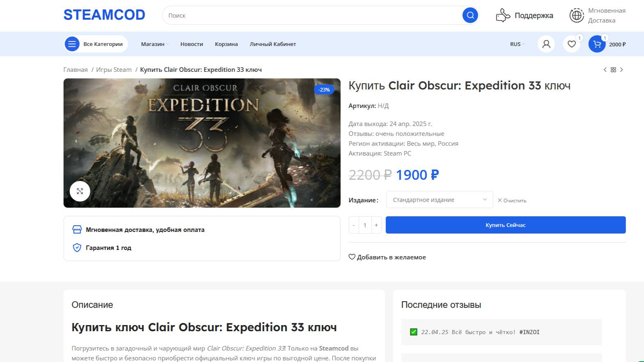The width and height of the screenshot is (644, 362).
Task: Go to next product arrow
Action: (x=621, y=70)
